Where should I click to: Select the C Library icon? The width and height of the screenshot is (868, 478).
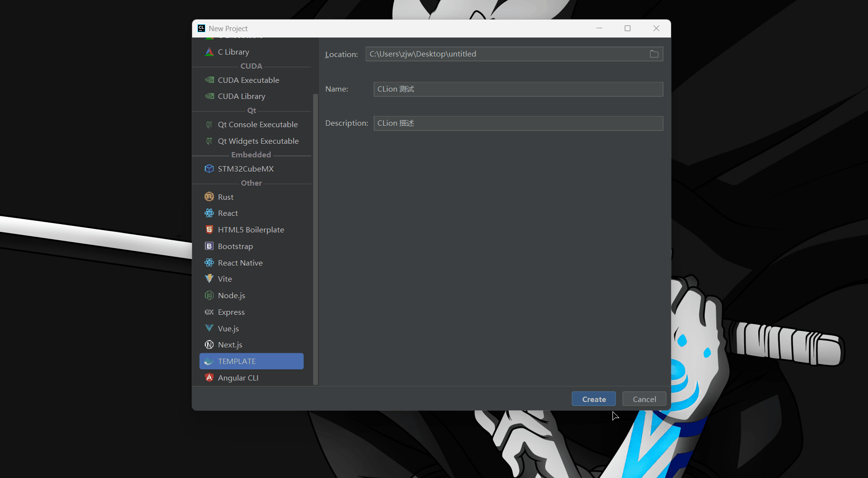(209, 52)
